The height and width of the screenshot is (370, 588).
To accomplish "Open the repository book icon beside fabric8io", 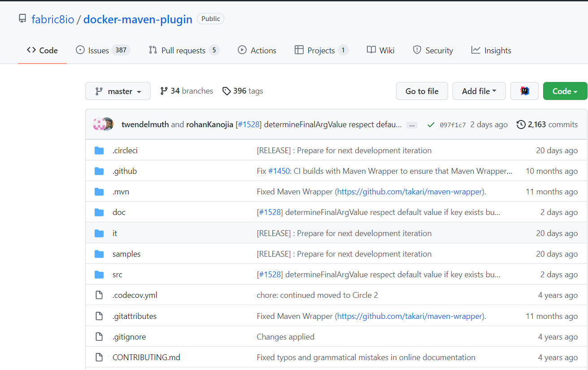I will [22, 18].
